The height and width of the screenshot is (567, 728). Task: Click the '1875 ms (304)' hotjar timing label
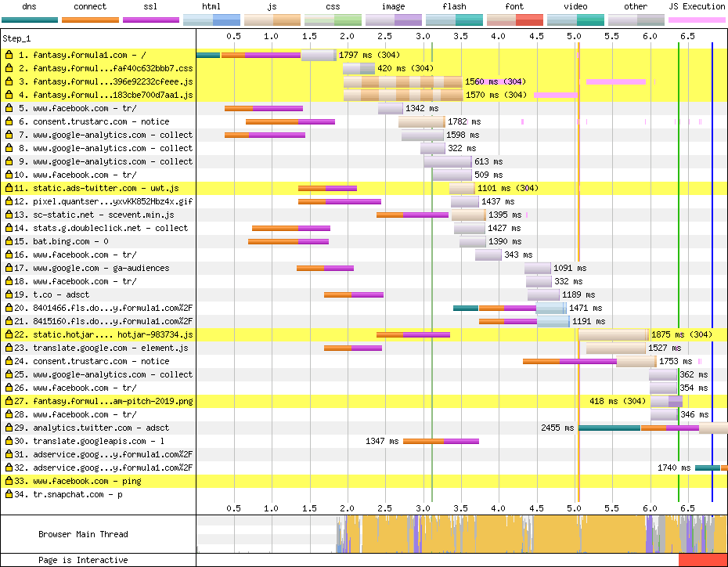(x=682, y=335)
